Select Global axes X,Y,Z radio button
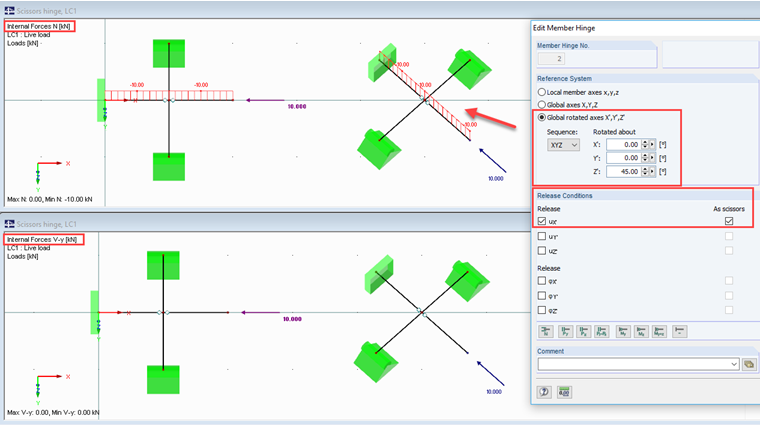Viewport: 760px width, 427px height. [x=541, y=105]
